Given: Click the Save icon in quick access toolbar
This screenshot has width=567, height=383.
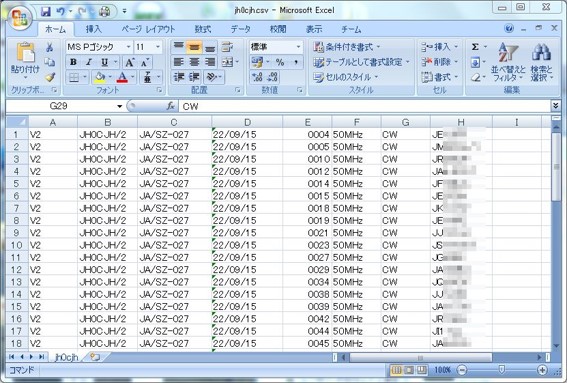Looking at the screenshot, I should pos(46,12).
